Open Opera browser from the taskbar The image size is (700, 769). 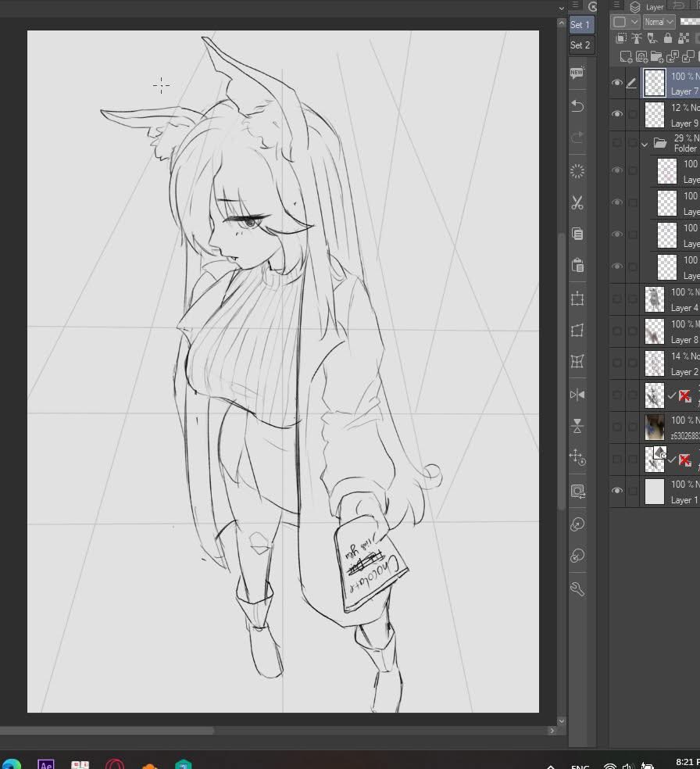[115, 764]
